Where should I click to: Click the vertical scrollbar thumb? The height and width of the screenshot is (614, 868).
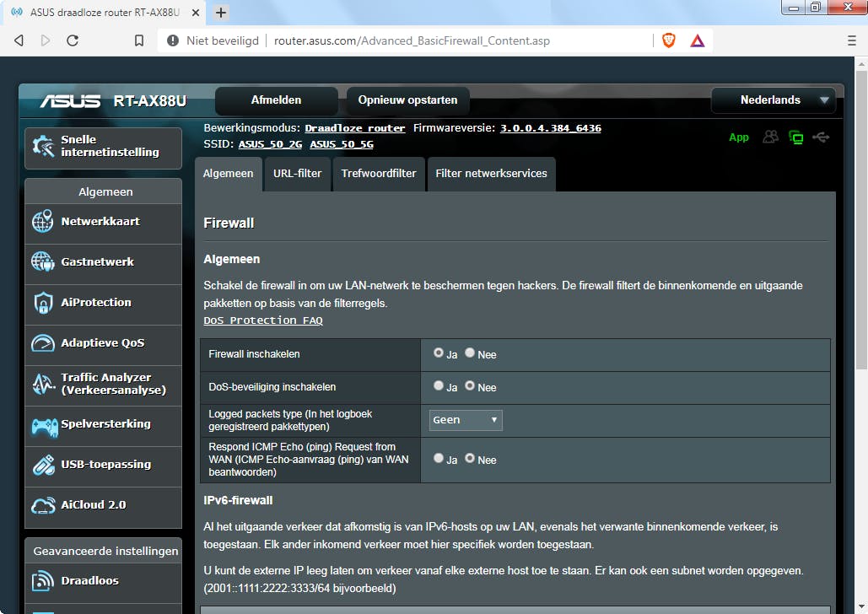click(x=861, y=219)
